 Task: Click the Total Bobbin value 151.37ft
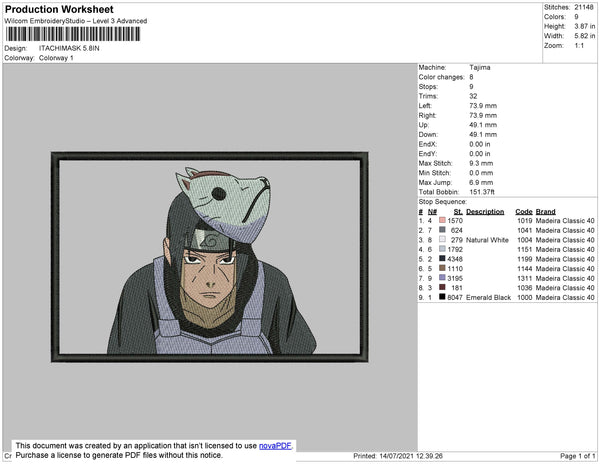[482, 192]
